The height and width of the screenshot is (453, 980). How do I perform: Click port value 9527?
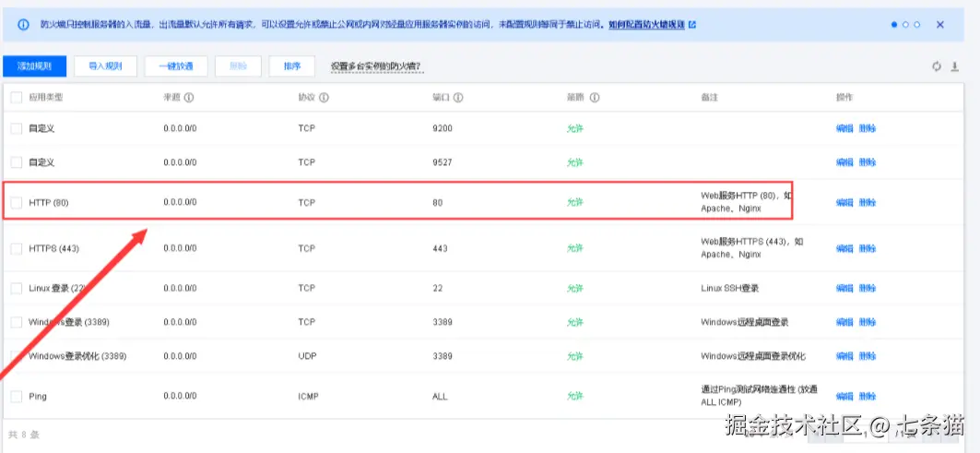click(442, 162)
